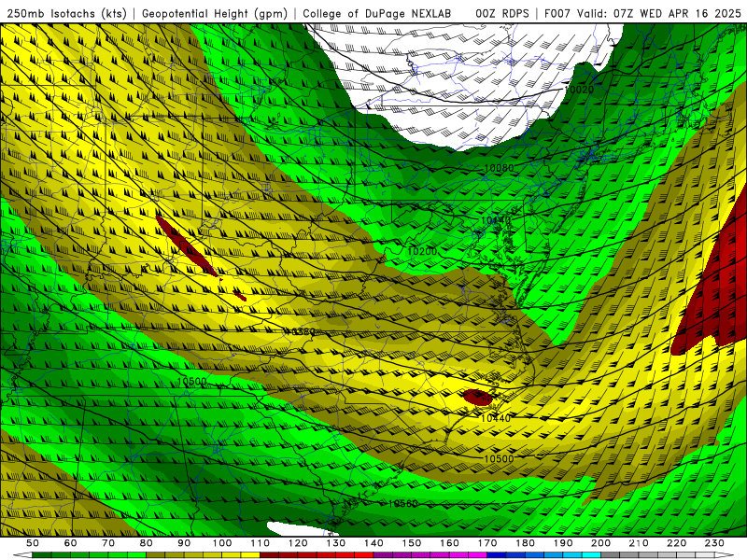Click the 80 kt color bar label
The width and height of the screenshot is (747, 560).
(147, 543)
